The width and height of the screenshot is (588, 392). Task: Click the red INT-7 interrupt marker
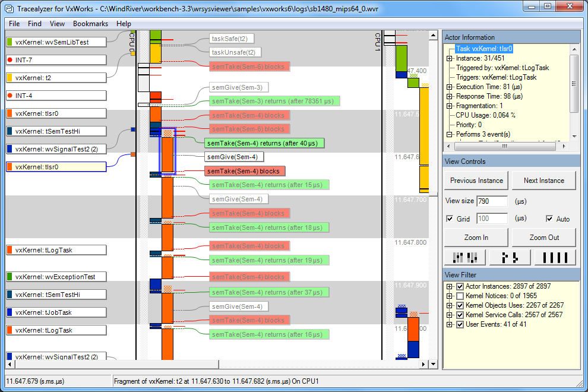[x=10, y=60]
